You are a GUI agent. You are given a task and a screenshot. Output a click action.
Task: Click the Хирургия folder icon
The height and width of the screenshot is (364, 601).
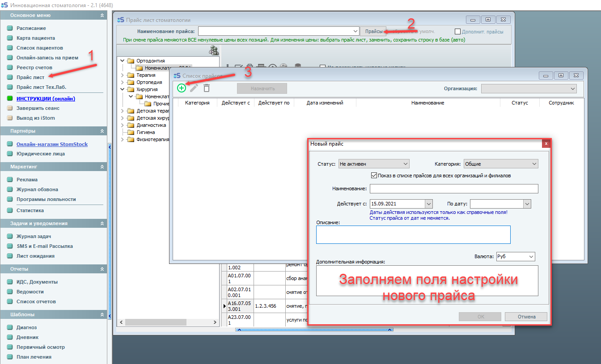click(x=131, y=89)
